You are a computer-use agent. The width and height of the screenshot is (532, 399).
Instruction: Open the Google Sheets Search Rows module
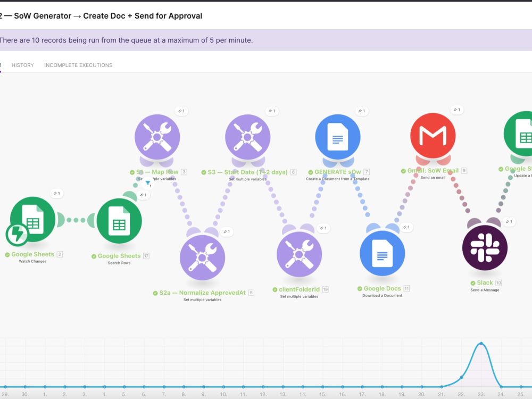119,221
